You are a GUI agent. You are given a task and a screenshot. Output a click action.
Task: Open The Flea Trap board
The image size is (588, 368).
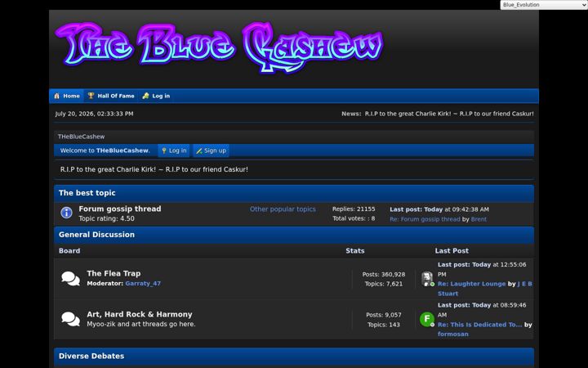(114, 274)
